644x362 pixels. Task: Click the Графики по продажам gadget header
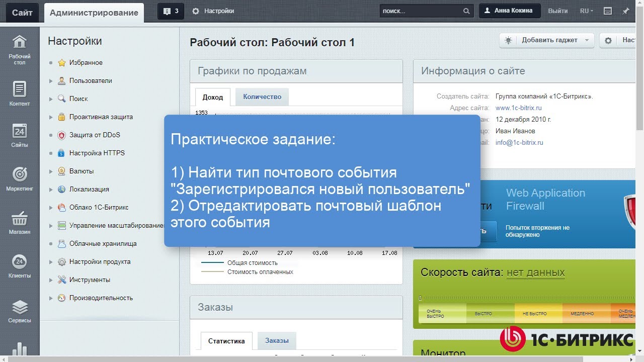pyautogui.click(x=296, y=71)
